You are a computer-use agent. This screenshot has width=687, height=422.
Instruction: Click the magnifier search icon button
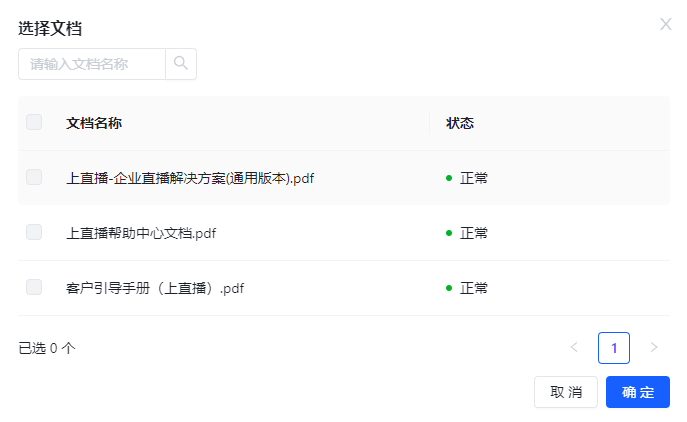[x=181, y=64]
